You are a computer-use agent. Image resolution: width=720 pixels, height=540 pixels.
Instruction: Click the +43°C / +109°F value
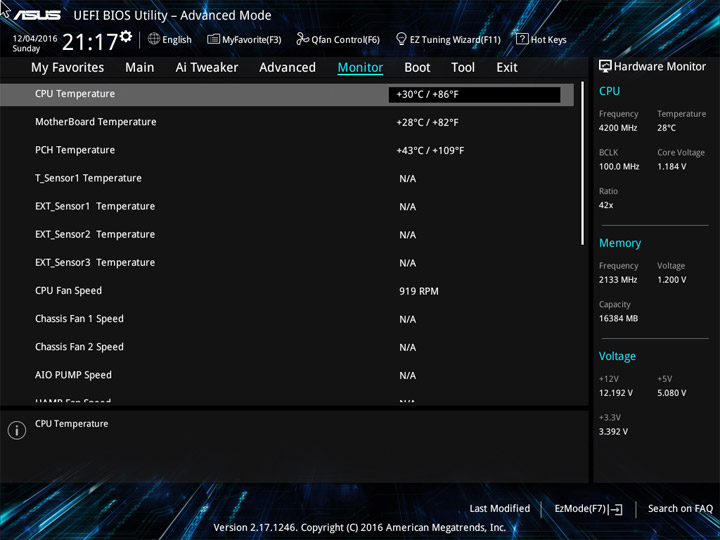(x=430, y=151)
